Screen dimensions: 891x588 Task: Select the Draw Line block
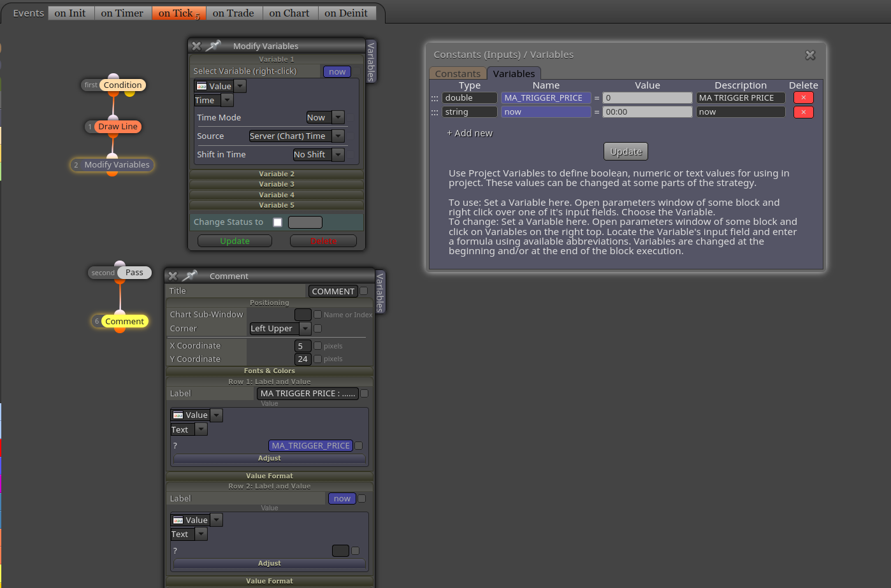(x=118, y=127)
